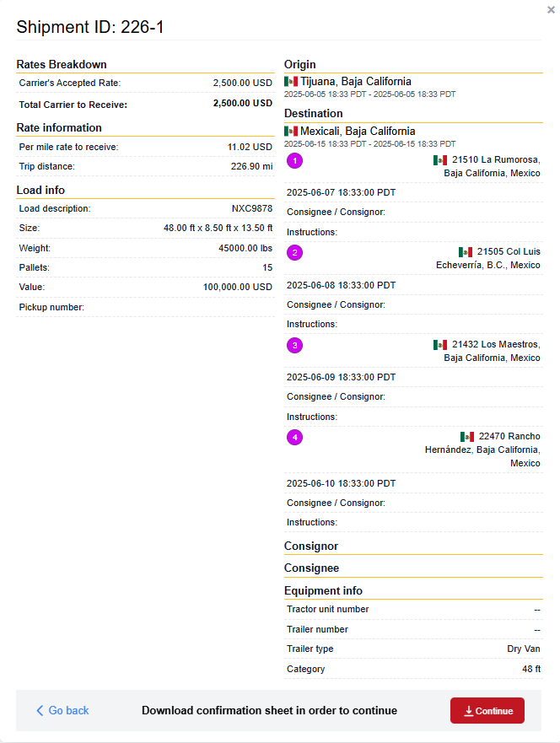
Task: Click the stop 1 purple circle marker
Action: pyautogui.click(x=294, y=160)
